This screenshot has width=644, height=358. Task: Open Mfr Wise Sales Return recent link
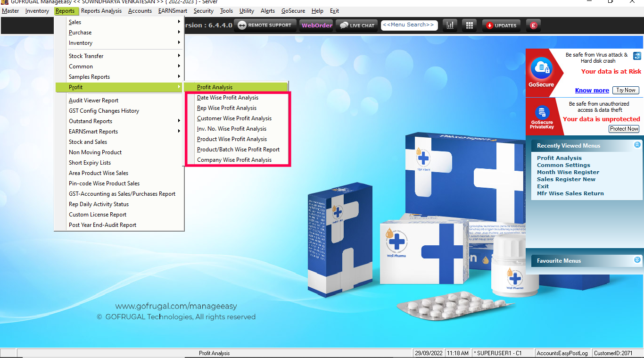570,193
